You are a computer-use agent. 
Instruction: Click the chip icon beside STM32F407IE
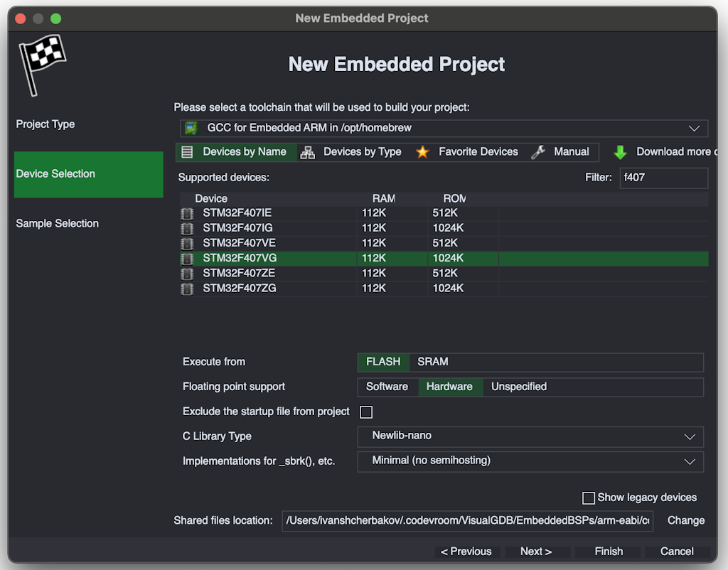(187, 213)
